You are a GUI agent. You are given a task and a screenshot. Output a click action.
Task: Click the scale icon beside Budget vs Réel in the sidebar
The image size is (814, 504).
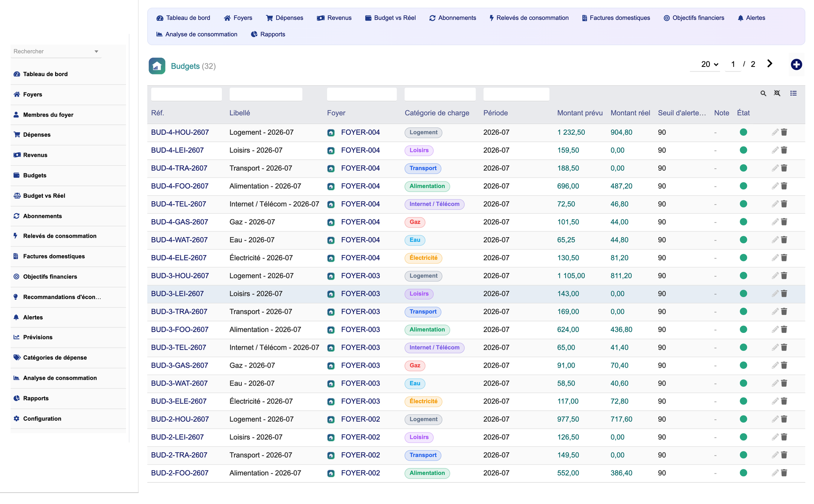coord(17,196)
